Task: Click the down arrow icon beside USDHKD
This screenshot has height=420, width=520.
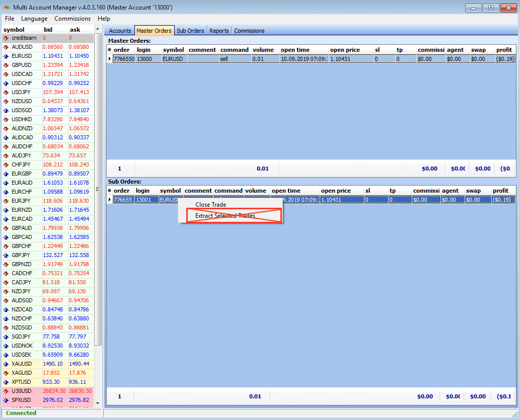Action: tap(6, 120)
